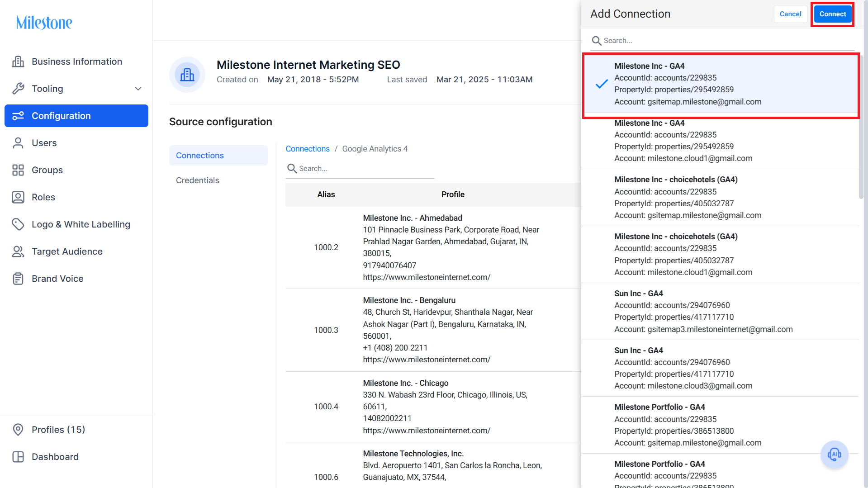Open the AI assistant headset chat bubble

(x=834, y=454)
